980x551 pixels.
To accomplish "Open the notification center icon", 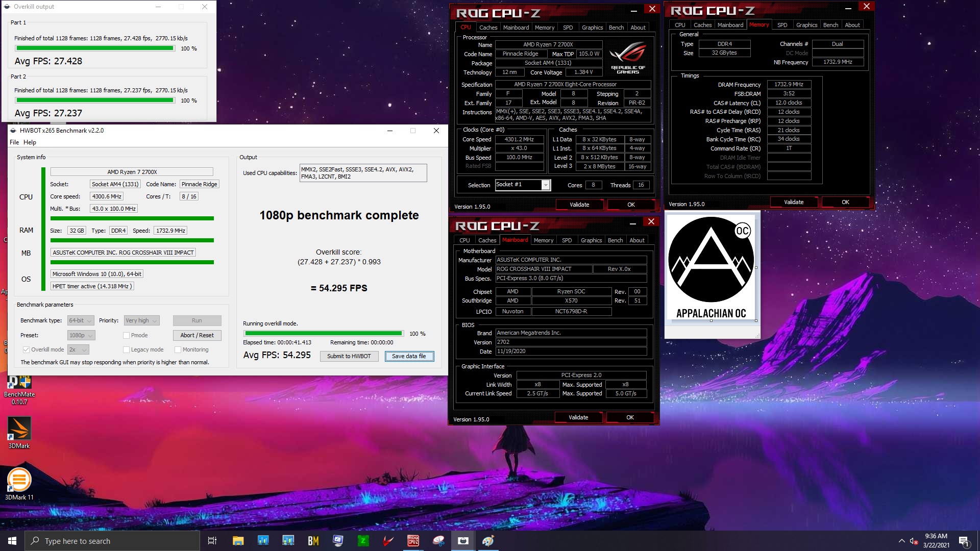I will (x=964, y=541).
